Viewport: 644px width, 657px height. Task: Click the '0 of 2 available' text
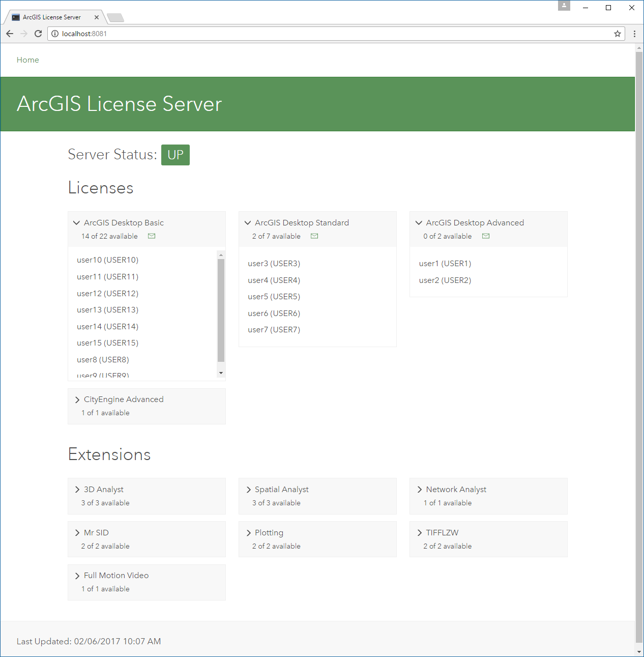[448, 236]
